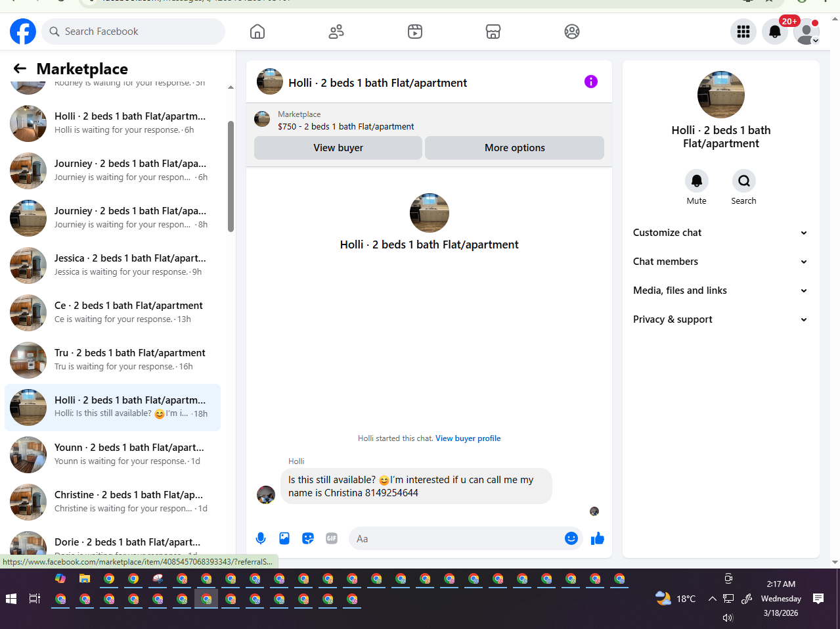Image resolution: width=840 pixels, height=629 pixels.
Task: Click the View buyer button
Action: (x=338, y=148)
